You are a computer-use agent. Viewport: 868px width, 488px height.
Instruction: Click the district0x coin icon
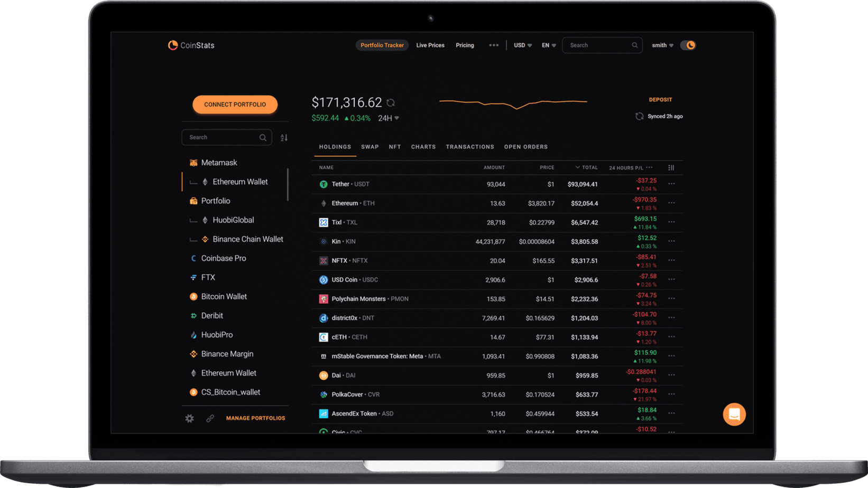point(324,318)
